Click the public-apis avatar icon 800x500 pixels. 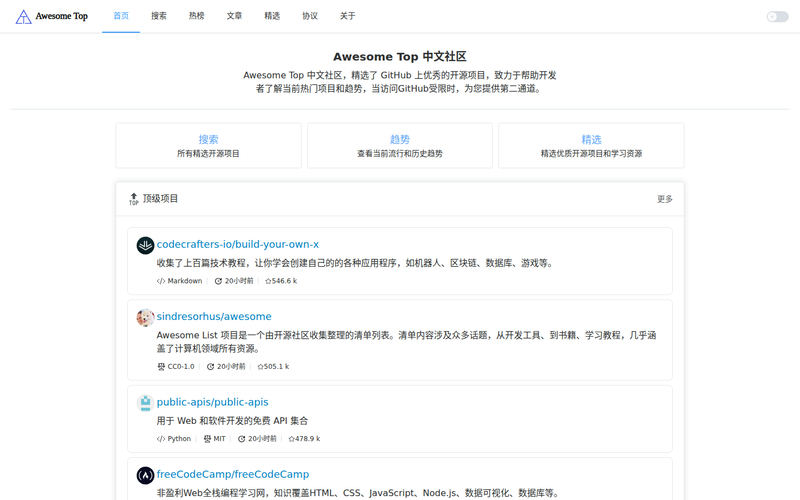pos(145,403)
